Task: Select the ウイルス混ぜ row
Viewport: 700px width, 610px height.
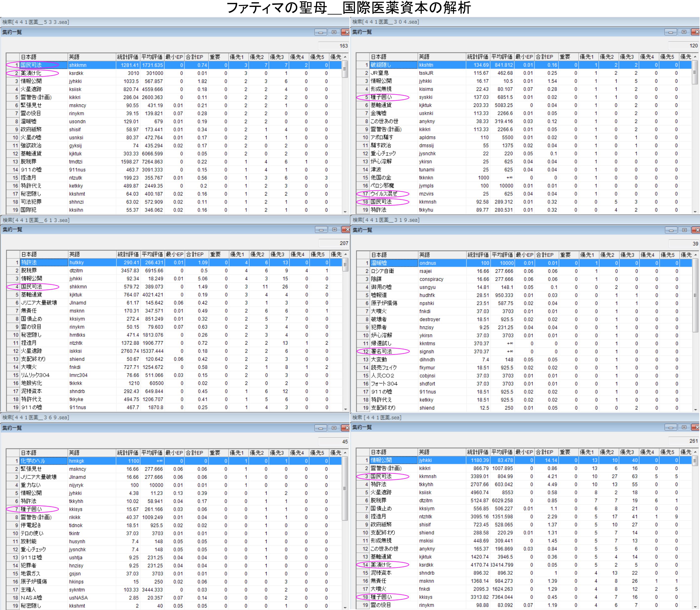Action: pos(384,194)
